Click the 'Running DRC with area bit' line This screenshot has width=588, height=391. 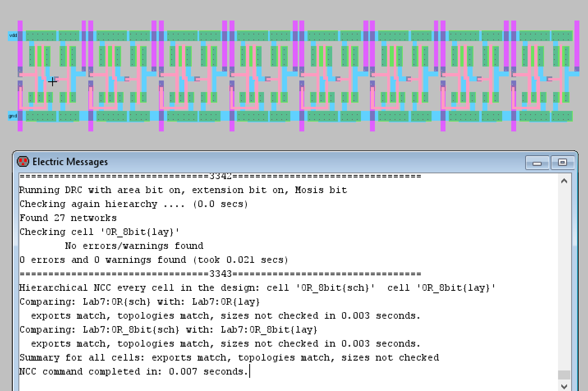point(183,190)
